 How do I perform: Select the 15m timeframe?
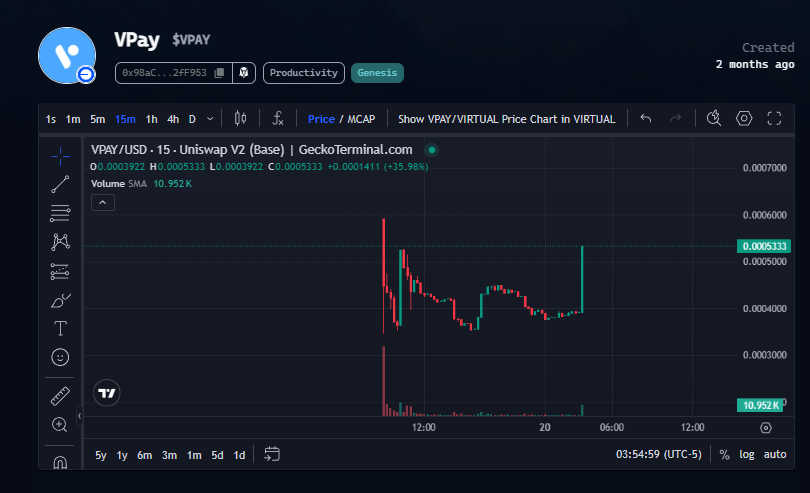125,119
